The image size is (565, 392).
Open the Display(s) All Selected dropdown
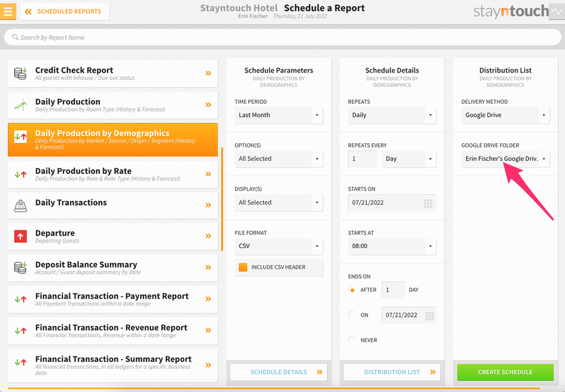point(279,203)
